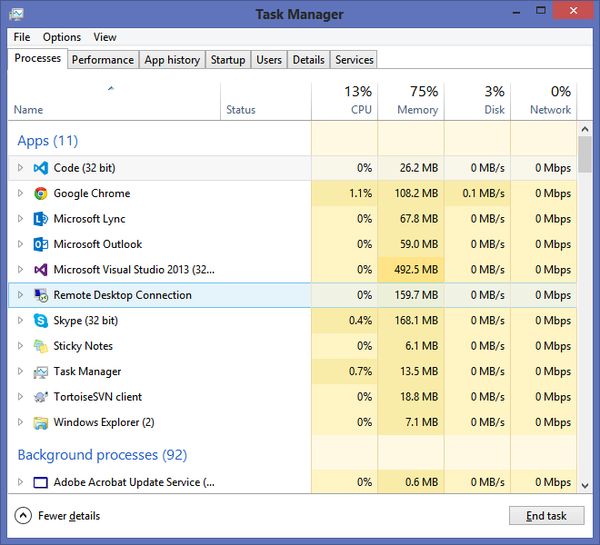This screenshot has height=545, width=600.
Task: Click the End task button
Action: [546, 516]
